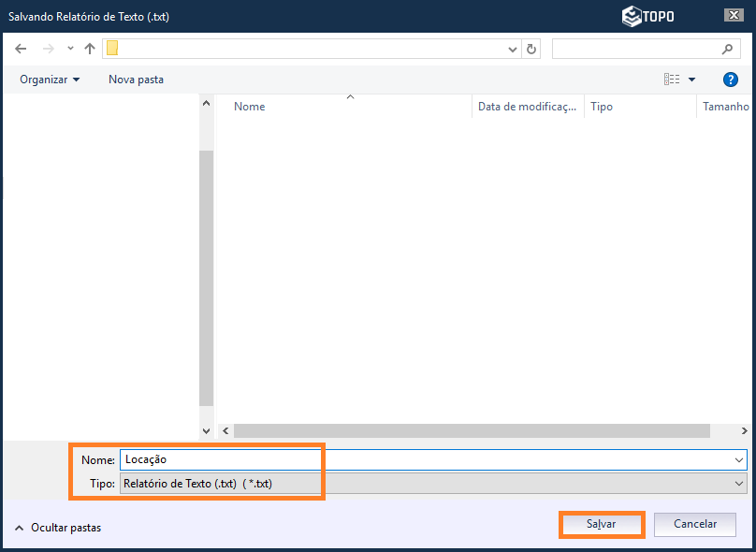Expand the Nome filename history dropdown

click(x=740, y=459)
